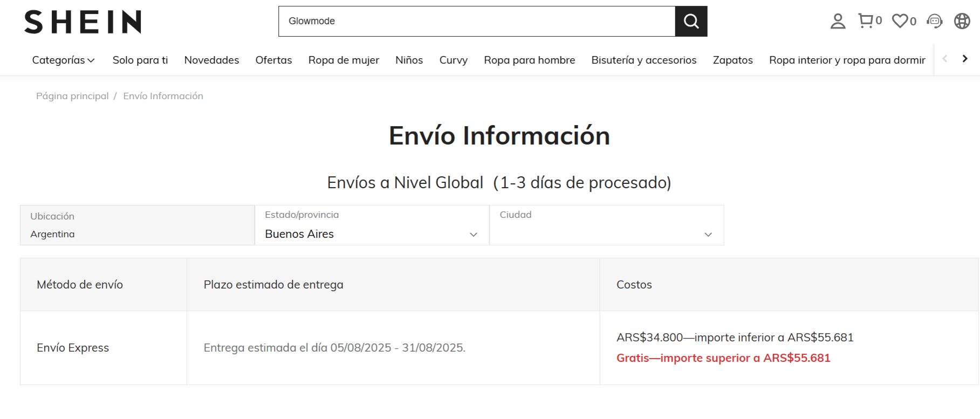Open Ropa interior y ropa para dormir
The width and height of the screenshot is (980, 419).
847,60
